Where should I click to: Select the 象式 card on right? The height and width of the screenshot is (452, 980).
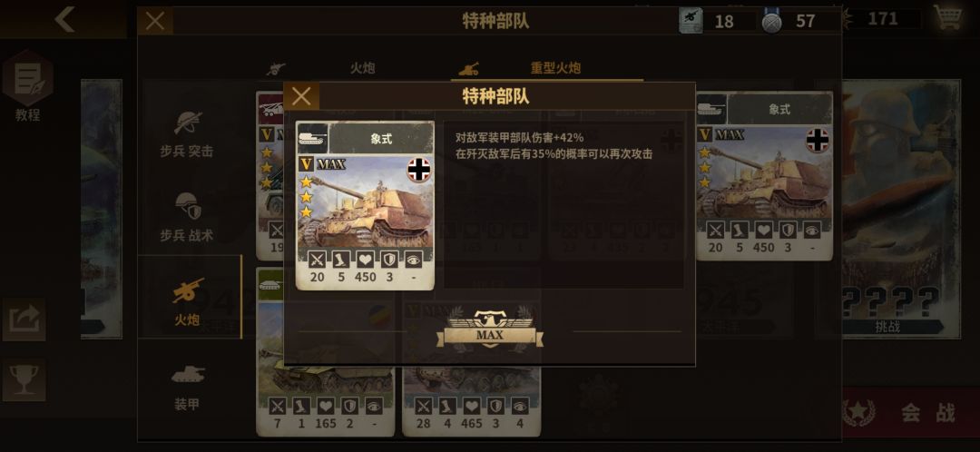pos(764,176)
